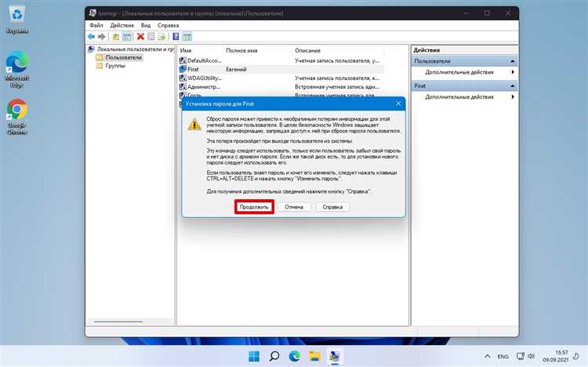Viewport: 588px width, 367px height.
Task: Click the Имя column header
Action: 200,50
